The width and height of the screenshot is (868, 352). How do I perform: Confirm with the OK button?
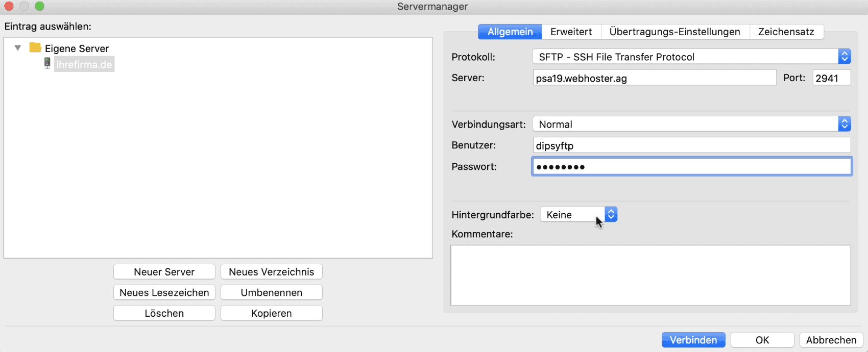(762, 340)
